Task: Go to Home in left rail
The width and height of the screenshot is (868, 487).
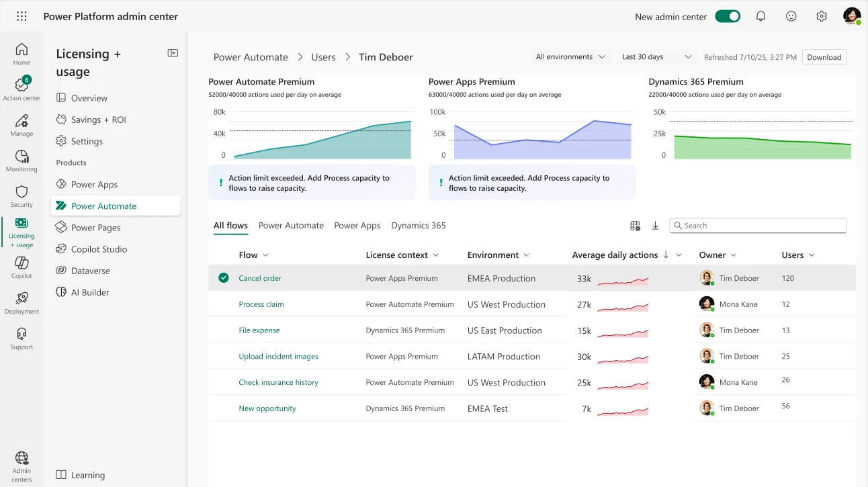Action: tap(21, 54)
